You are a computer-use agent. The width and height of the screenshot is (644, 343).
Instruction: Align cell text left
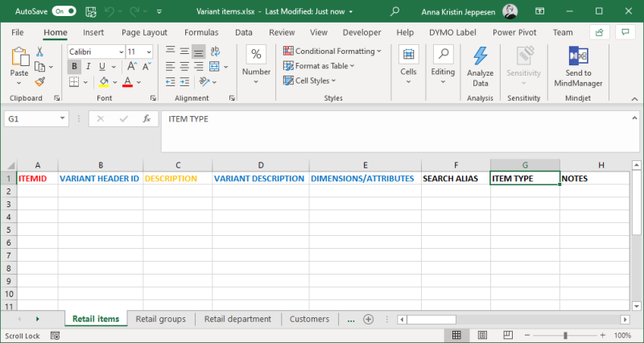click(x=171, y=67)
